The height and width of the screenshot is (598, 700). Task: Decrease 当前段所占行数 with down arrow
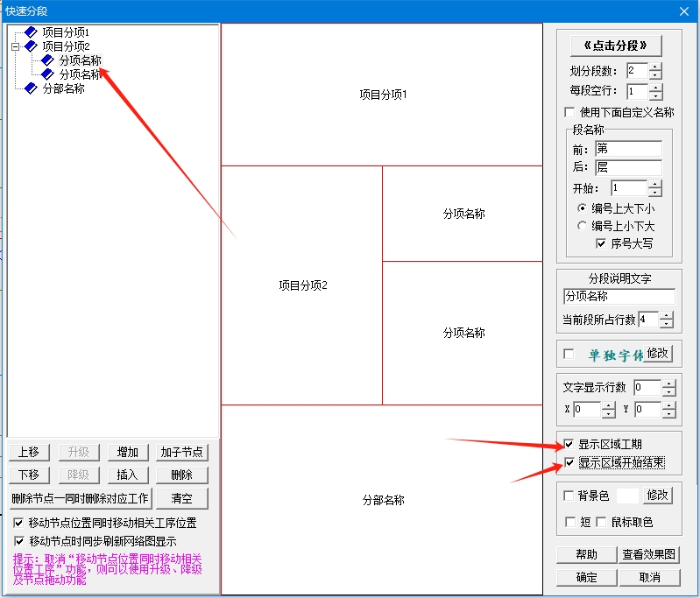(x=667, y=324)
